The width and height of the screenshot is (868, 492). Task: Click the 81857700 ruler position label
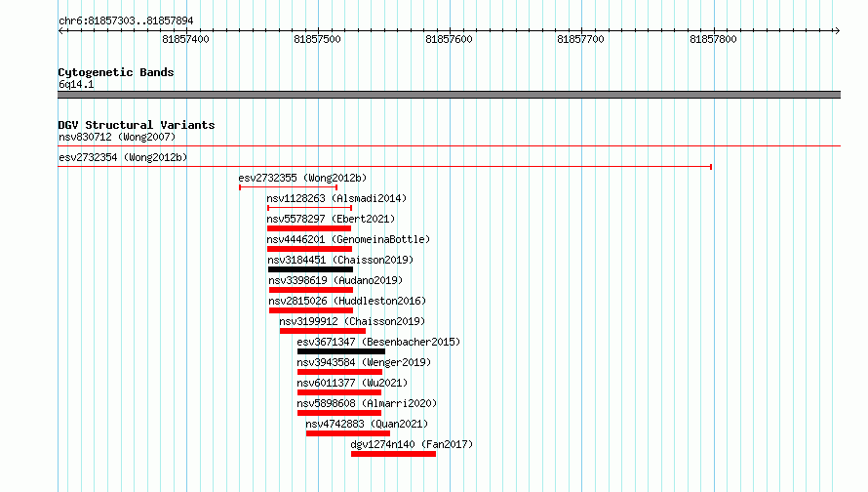click(580, 39)
